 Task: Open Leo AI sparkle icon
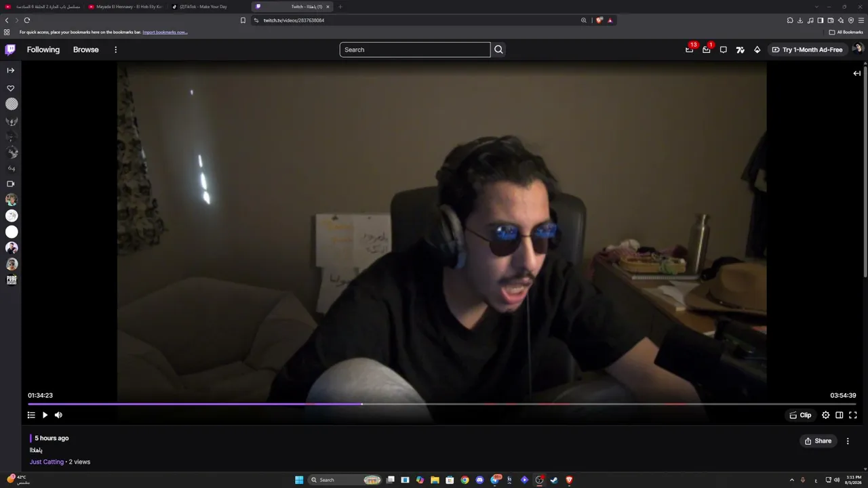[x=841, y=20]
